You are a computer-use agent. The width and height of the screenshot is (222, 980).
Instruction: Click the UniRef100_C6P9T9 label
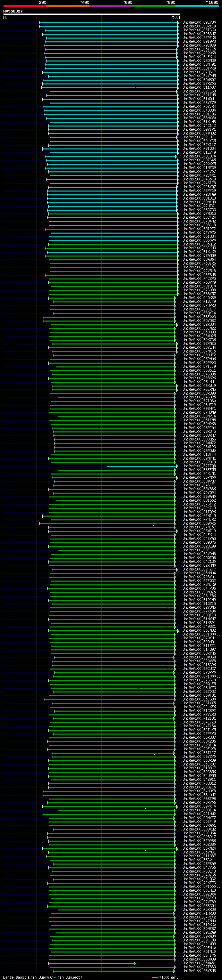(199, 462)
